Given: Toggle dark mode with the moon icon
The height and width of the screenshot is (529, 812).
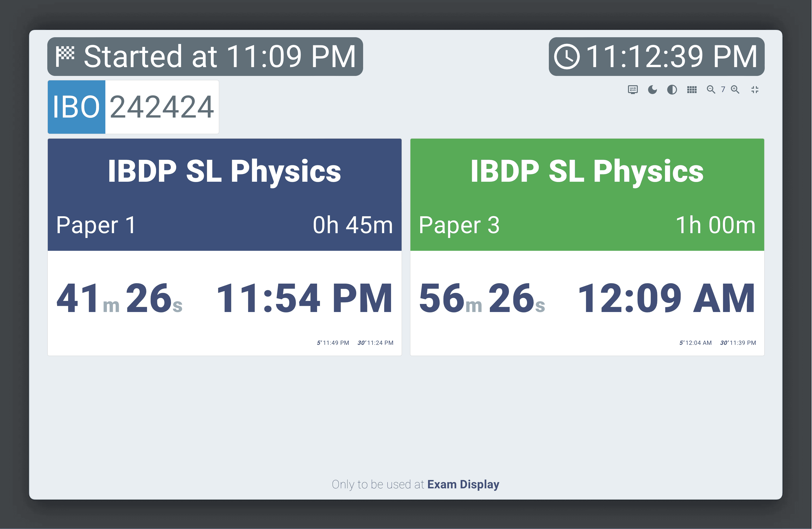Looking at the screenshot, I should click(652, 90).
